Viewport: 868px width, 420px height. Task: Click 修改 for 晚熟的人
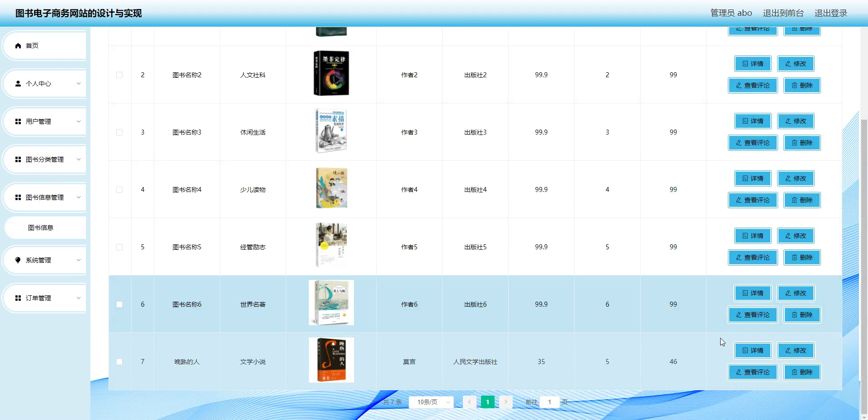tap(796, 350)
